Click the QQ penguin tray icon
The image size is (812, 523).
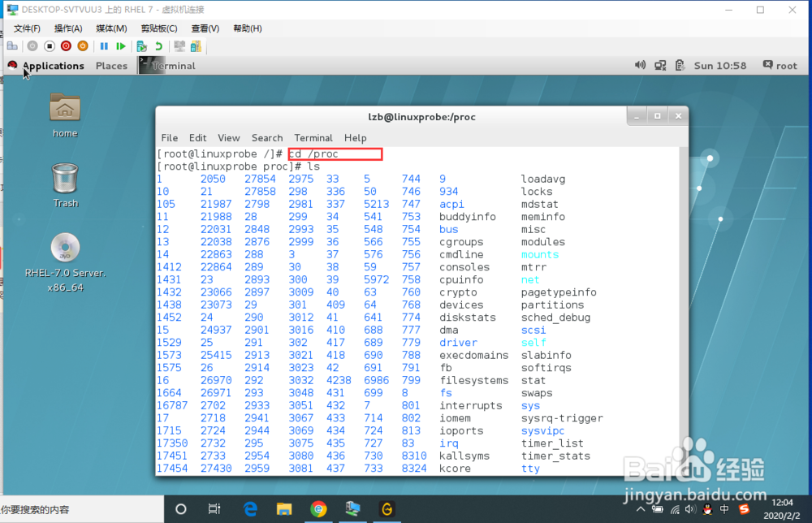tap(707, 509)
